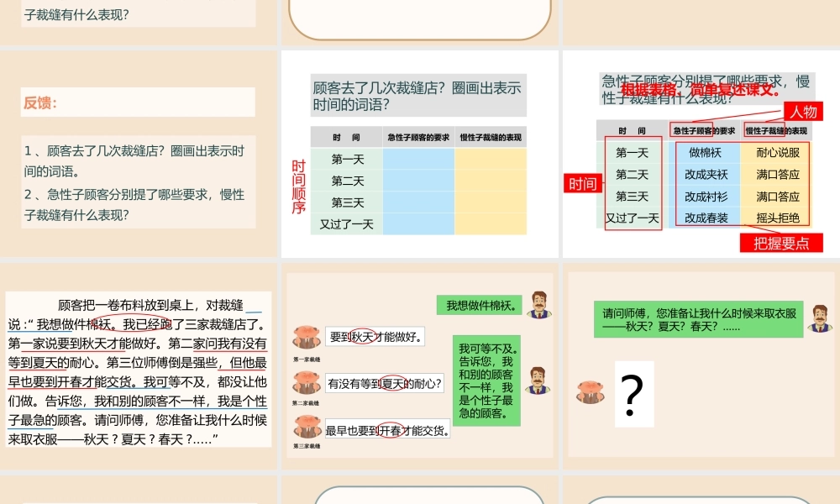Click the 反馈: heading text
The image size is (840, 504).
(x=39, y=102)
